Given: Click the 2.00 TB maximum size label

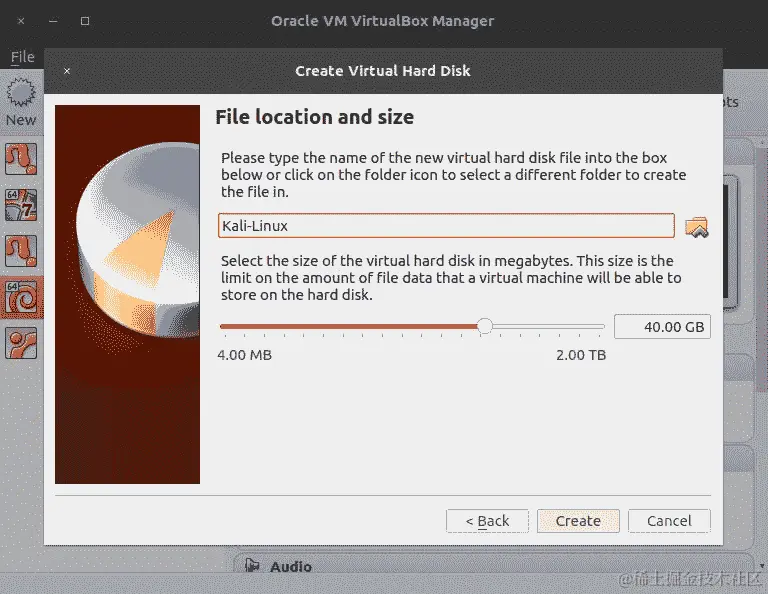Looking at the screenshot, I should 581,355.
